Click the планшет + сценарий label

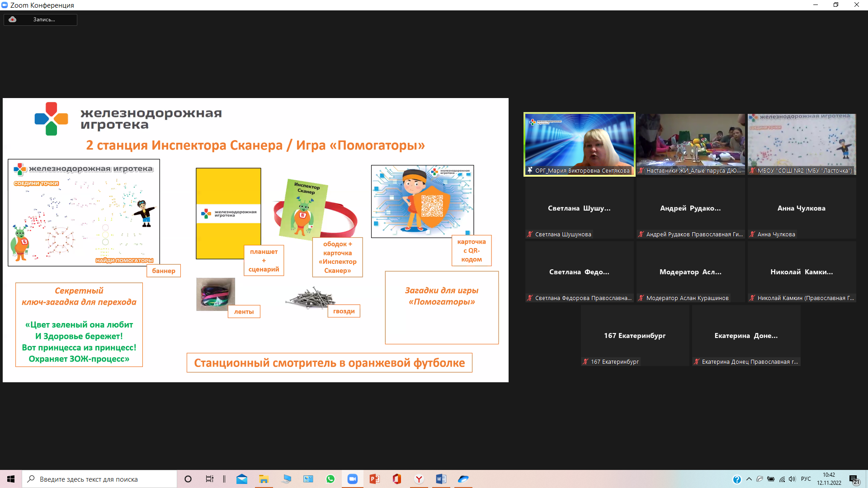point(264,260)
